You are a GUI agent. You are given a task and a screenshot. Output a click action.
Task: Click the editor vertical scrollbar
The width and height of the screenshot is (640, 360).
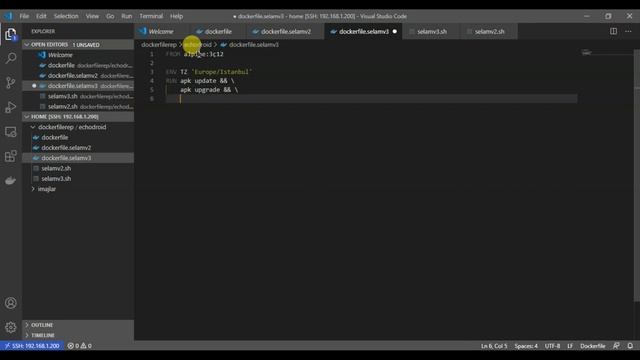(x=637, y=176)
